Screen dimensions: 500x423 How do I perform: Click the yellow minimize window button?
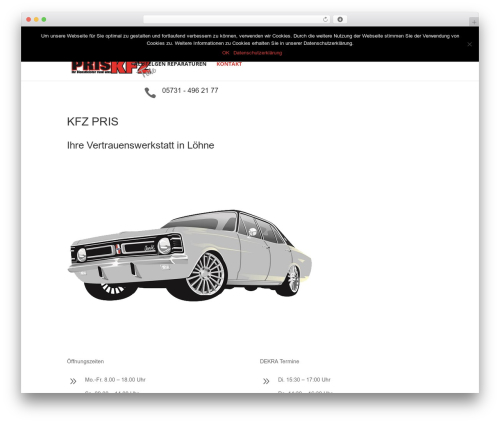(36, 19)
